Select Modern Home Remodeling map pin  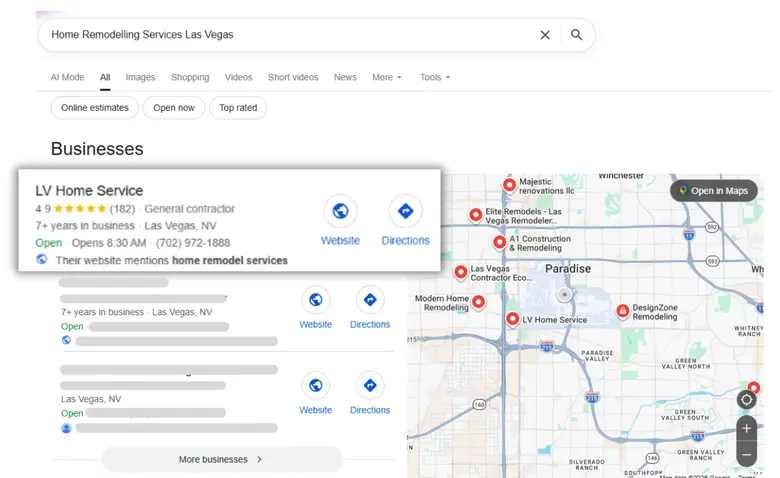479,301
